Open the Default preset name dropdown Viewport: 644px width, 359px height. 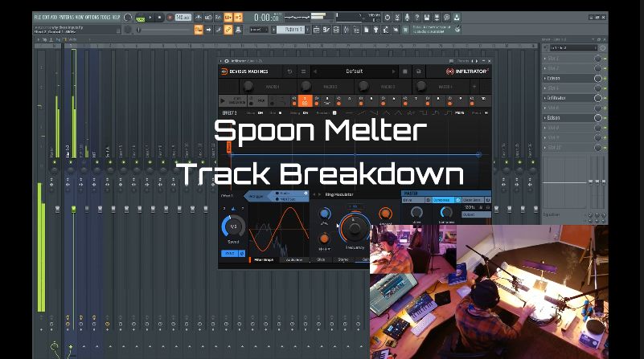click(354, 71)
